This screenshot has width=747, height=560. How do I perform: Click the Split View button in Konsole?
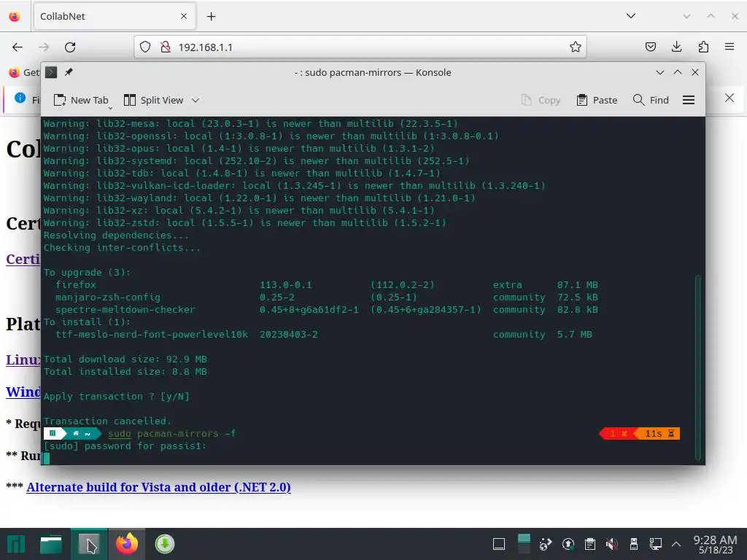153,100
